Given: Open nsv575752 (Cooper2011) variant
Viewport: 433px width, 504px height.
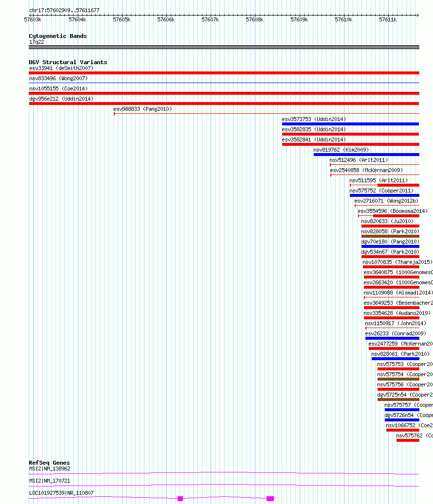Looking at the screenshot, I should [381, 191].
